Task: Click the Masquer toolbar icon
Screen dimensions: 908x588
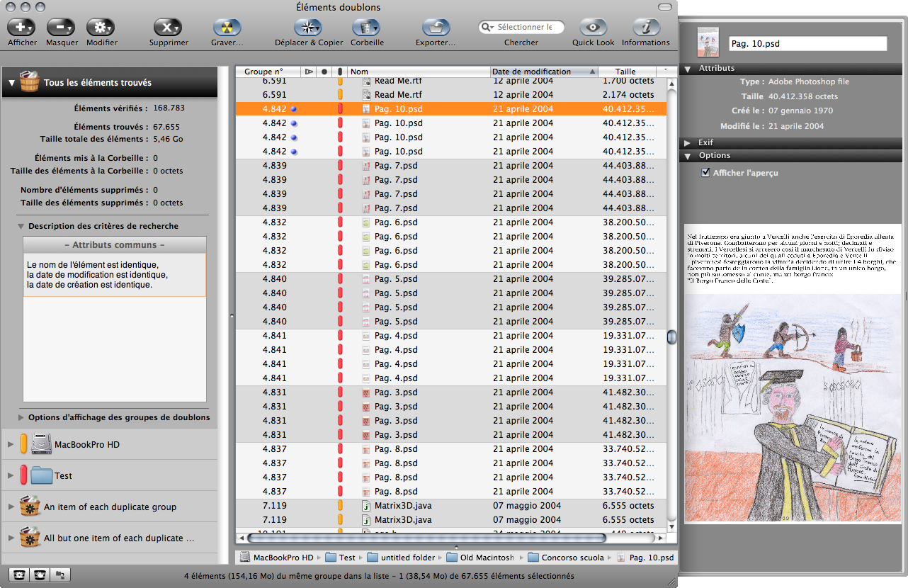Action: tap(61, 28)
